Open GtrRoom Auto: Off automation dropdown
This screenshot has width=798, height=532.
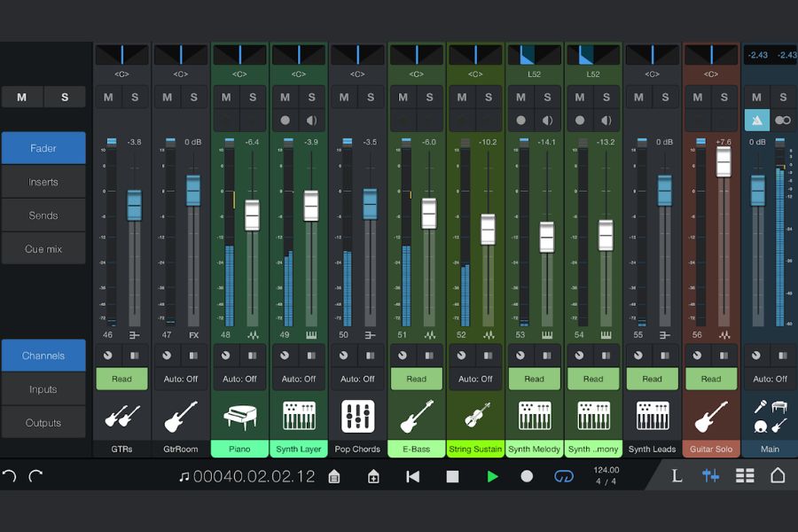pos(181,379)
